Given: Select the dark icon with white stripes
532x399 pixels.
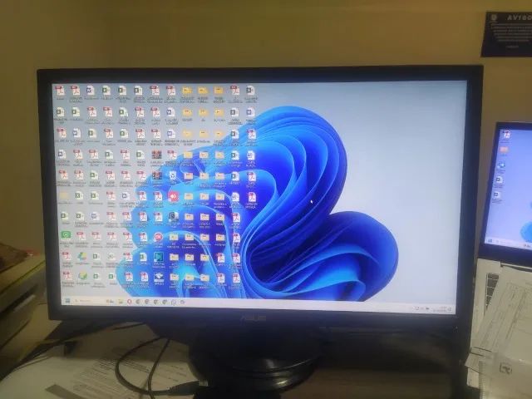Looking at the screenshot, I should [x=159, y=277].
